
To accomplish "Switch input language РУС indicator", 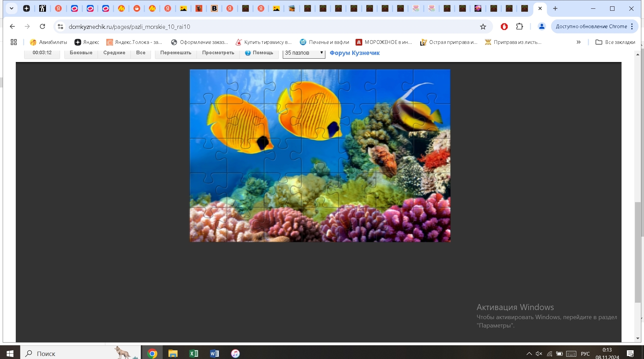I will click(x=585, y=354).
